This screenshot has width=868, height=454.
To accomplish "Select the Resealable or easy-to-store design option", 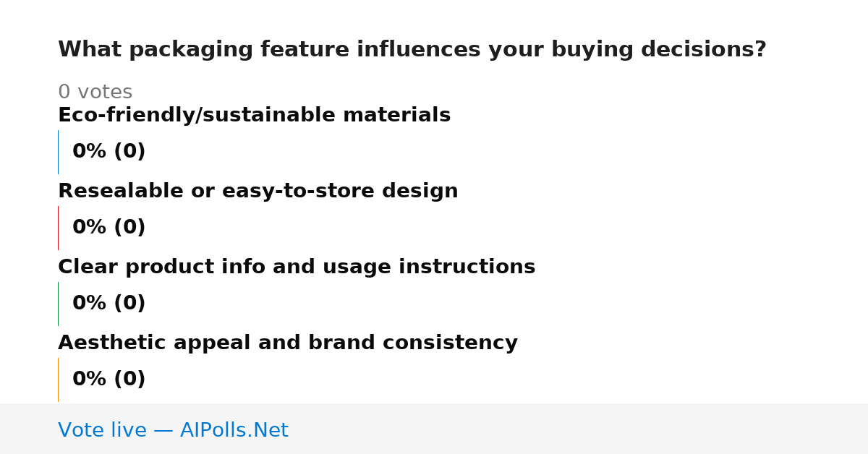I will pyautogui.click(x=258, y=192).
